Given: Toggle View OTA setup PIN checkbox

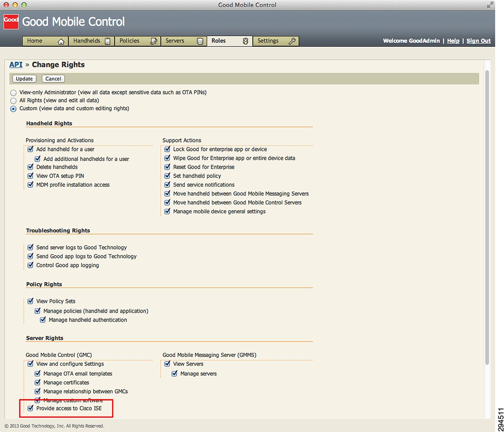Looking at the screenshot, I should point(30,175).
